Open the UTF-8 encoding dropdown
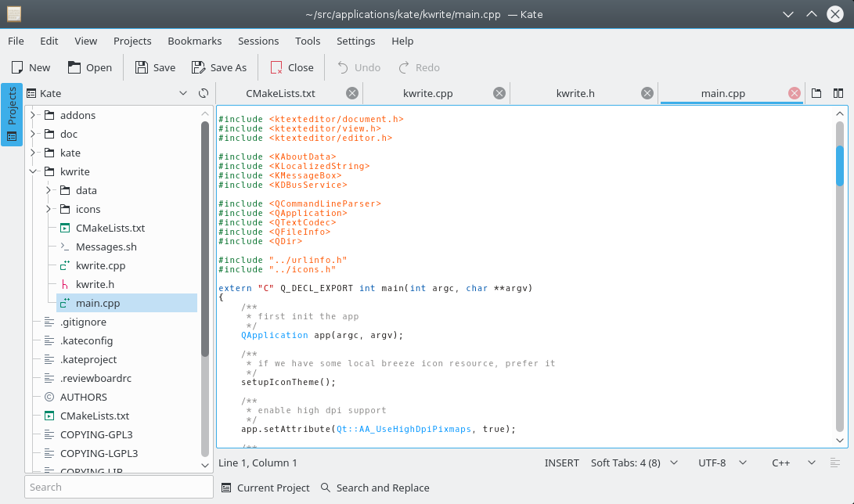Image resolution: width=854 pixels, height=504 pixels. tap(720, 463)
